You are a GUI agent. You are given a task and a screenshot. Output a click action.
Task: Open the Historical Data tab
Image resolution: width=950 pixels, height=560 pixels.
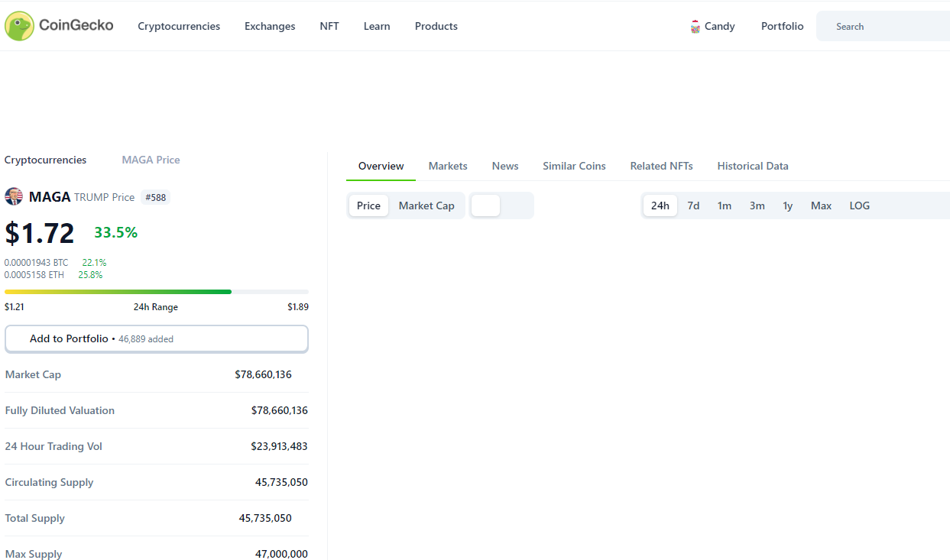(x=752, y=166)
